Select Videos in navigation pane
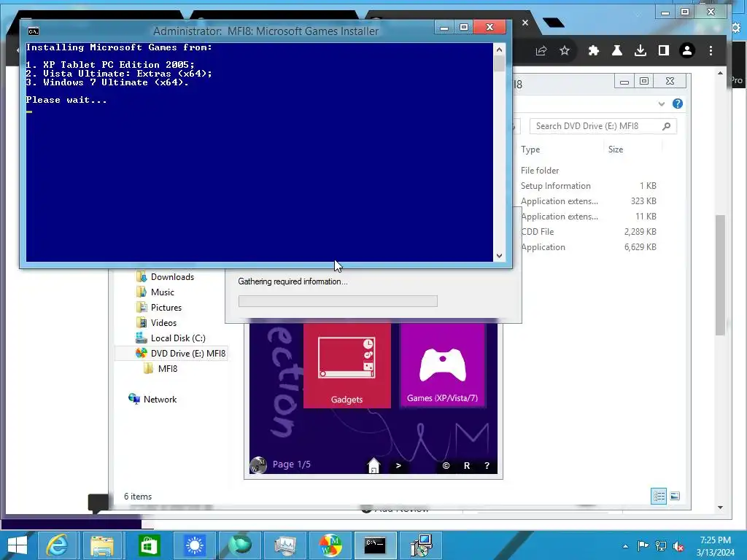The height and width of the screenshot is (560, 747). pyautogui.click(x=163, y=323)
